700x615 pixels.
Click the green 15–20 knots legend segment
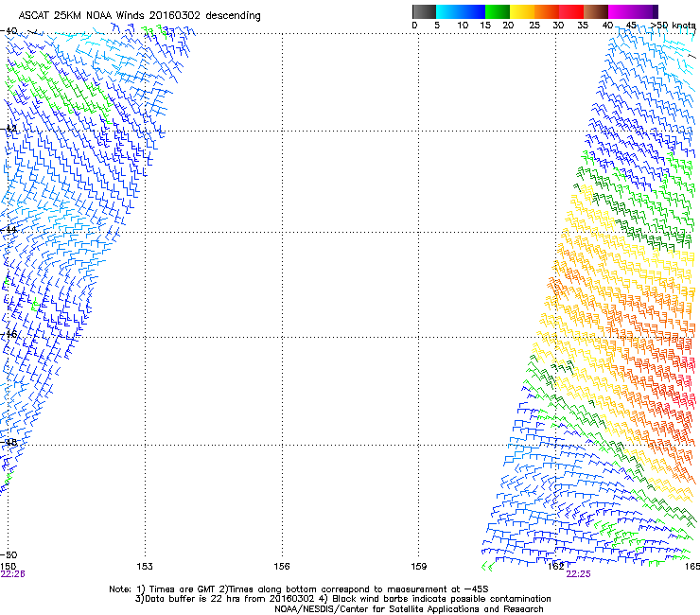coord(498,11)
